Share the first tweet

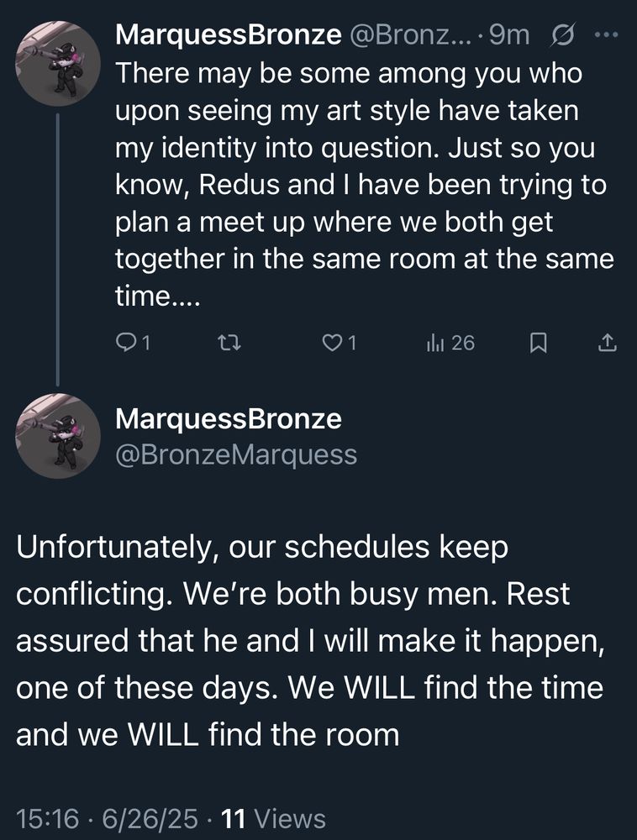pos(608,343)
